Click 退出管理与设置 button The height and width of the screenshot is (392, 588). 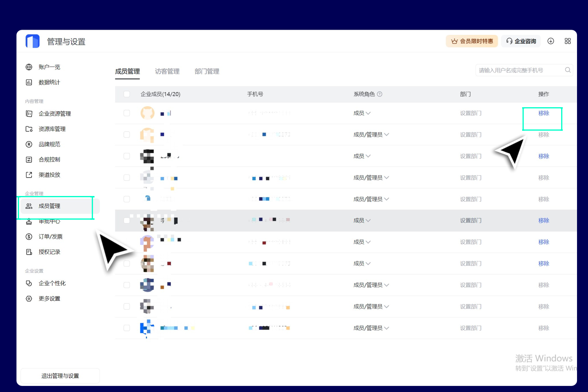tap(60, 376)
